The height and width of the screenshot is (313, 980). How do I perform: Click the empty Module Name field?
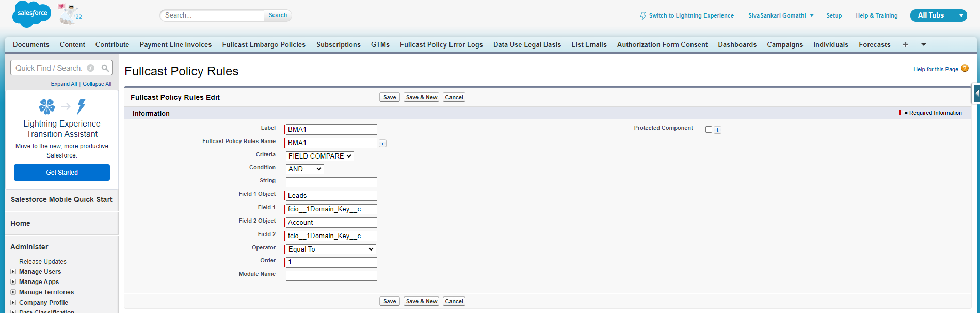point(331,276)
